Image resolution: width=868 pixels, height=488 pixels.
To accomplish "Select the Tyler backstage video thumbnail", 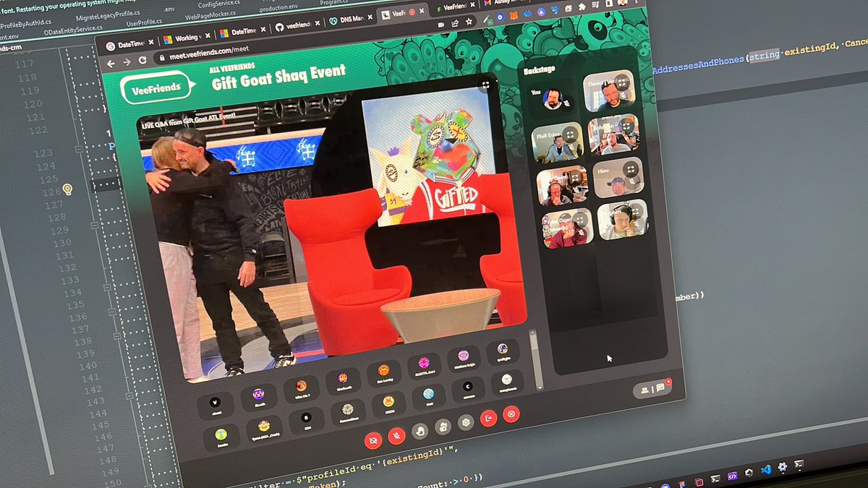I will (x=567, y=228).
